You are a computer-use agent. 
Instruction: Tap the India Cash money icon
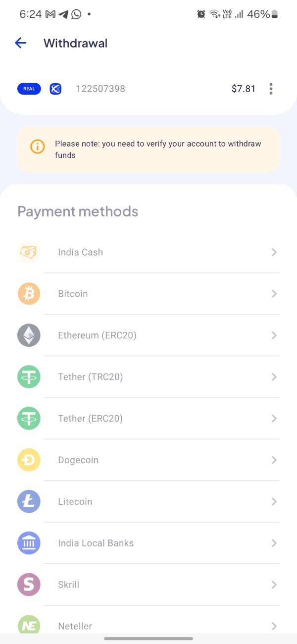[29, 252]
